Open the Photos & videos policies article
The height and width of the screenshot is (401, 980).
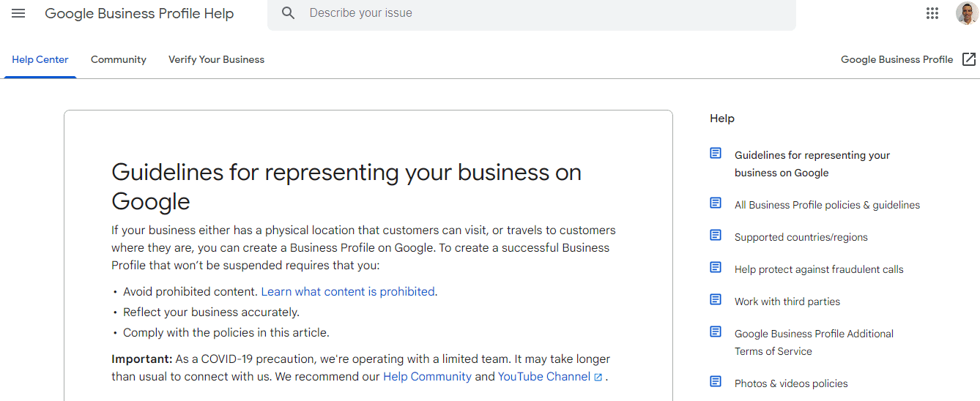pyautogui.click(x=791, y=383)
